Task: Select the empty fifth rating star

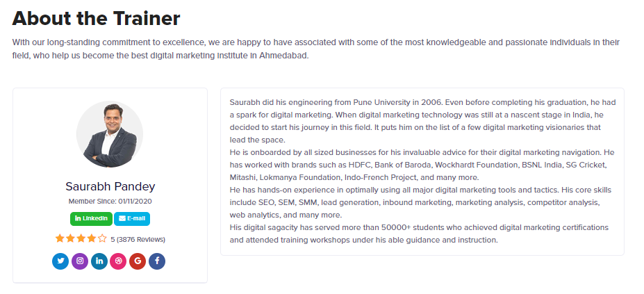Action: click(x=102, y=238)
